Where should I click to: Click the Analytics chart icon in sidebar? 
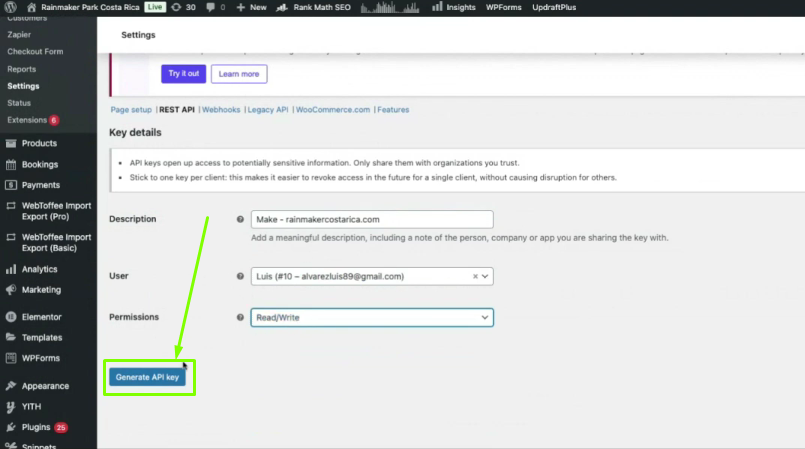pos(11,269)
